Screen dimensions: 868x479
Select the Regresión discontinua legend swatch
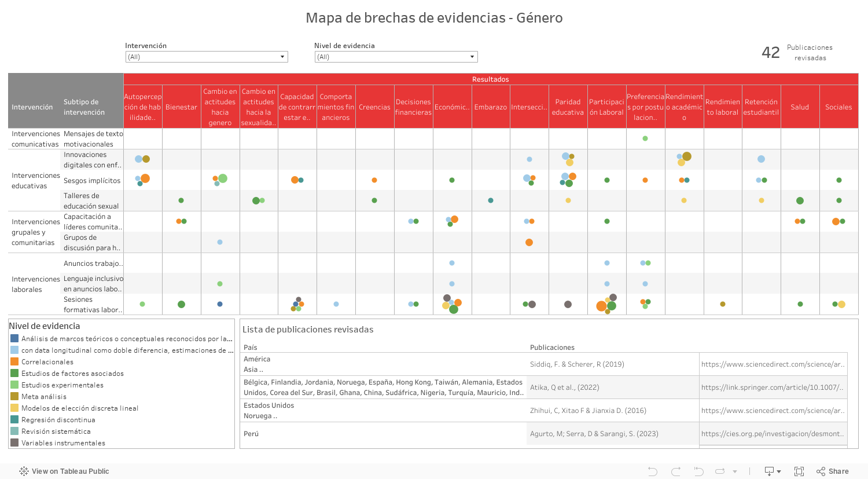click(x=14, y=419)
